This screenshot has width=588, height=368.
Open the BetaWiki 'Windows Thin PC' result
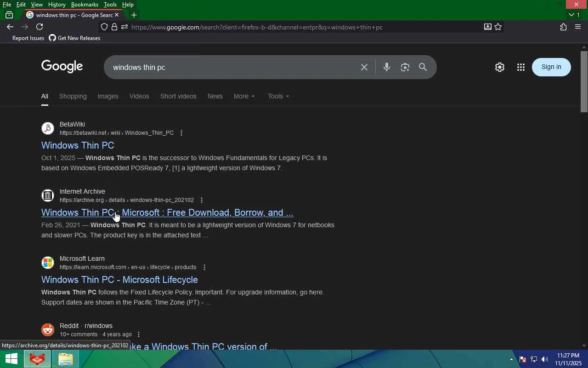tap(78, 145)
